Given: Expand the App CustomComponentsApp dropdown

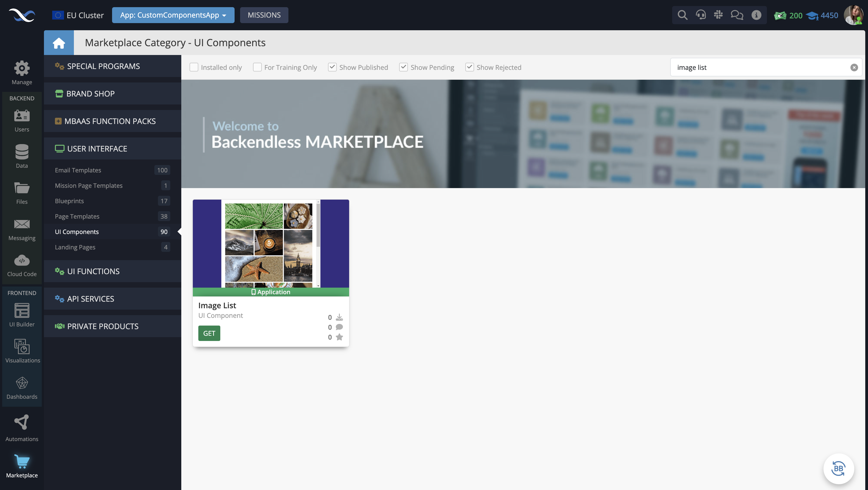Looking at the screenshot, I should (x=173, y=15).
